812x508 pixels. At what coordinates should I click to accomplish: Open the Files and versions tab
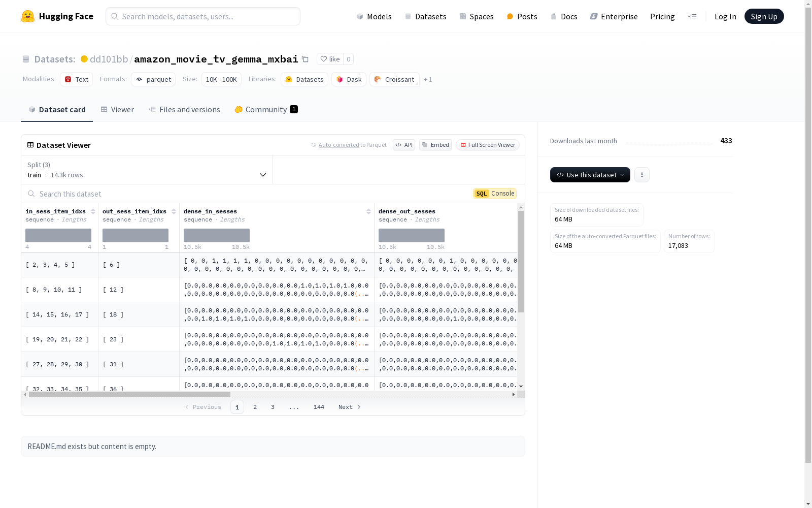click(184, 110)
